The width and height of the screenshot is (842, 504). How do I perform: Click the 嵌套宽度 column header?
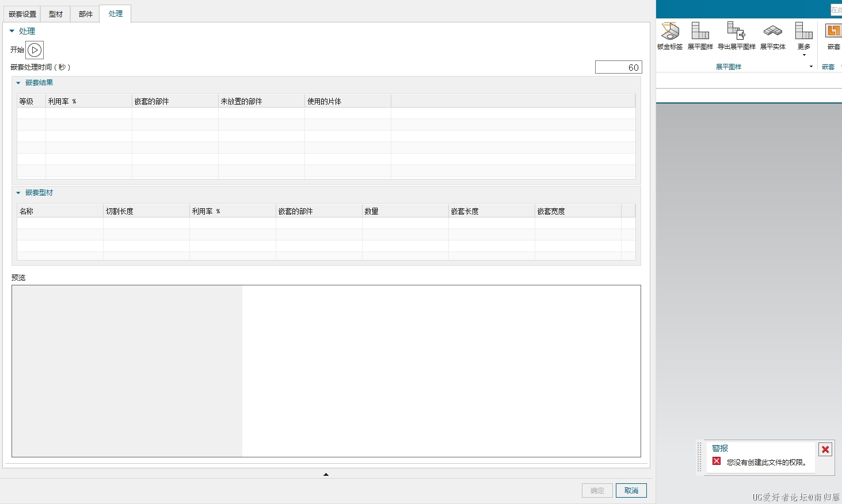tap(578, 211)
